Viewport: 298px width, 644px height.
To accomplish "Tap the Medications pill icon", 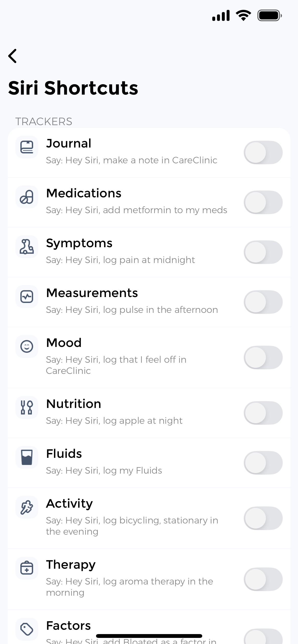I will click(x=27, y=197).
